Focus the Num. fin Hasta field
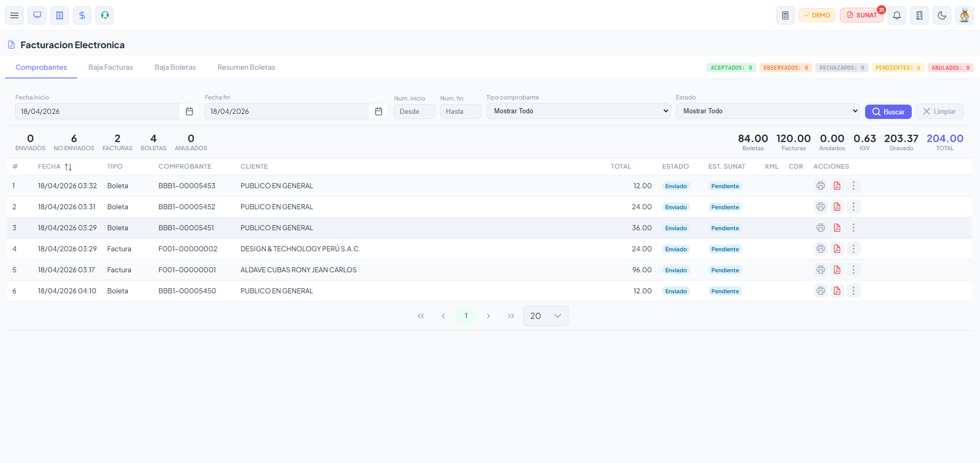The height and width of the screenshot is (463, 980). click(461, 112)
